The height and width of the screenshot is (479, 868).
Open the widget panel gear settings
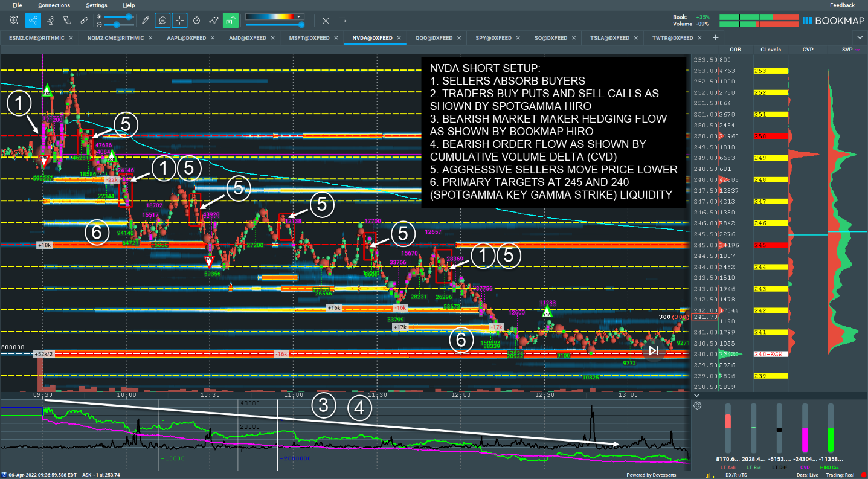point(697,405)
